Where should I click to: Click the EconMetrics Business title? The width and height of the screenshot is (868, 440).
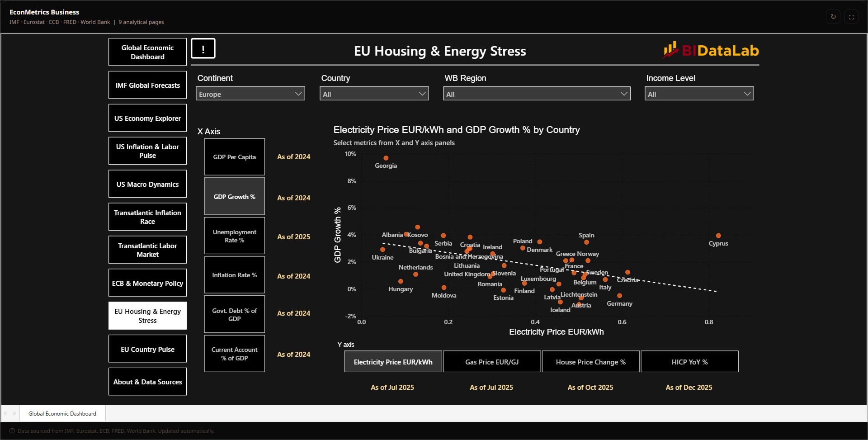pyautogui.click(x=44, y=12)
